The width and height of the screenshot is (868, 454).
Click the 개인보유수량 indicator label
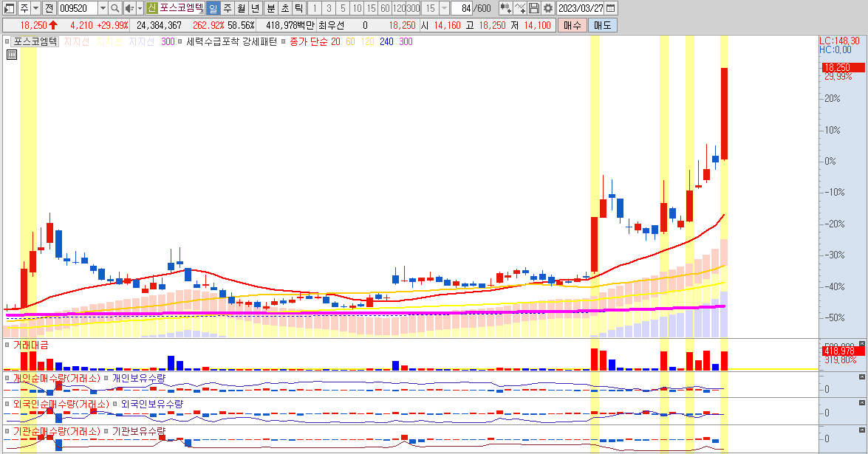(139, 378)
